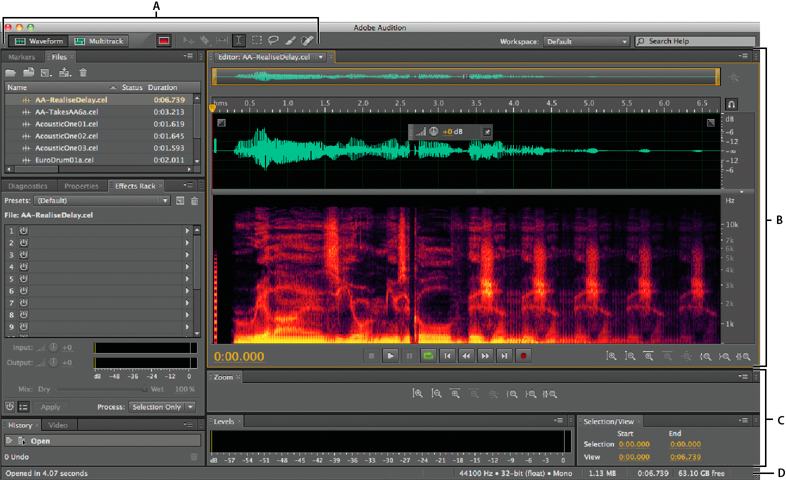
Task: Switch to the Diagnostics tab
Action: (28, 186)
